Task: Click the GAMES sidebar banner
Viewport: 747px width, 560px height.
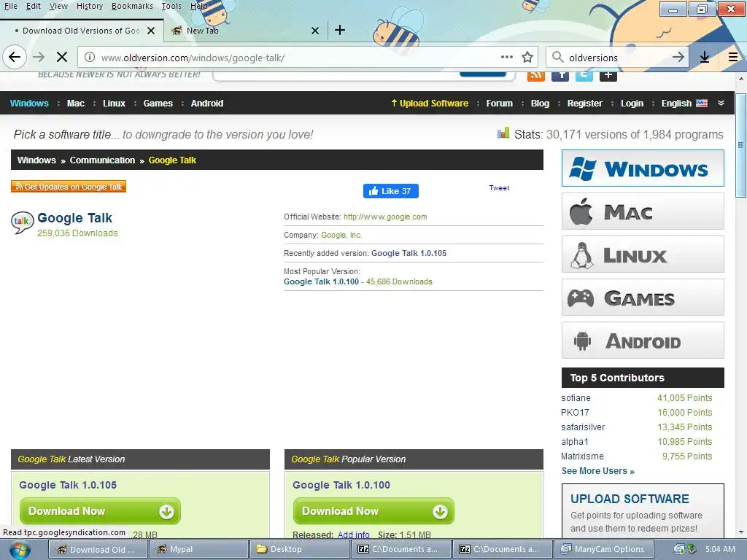Action: point(643,297)
